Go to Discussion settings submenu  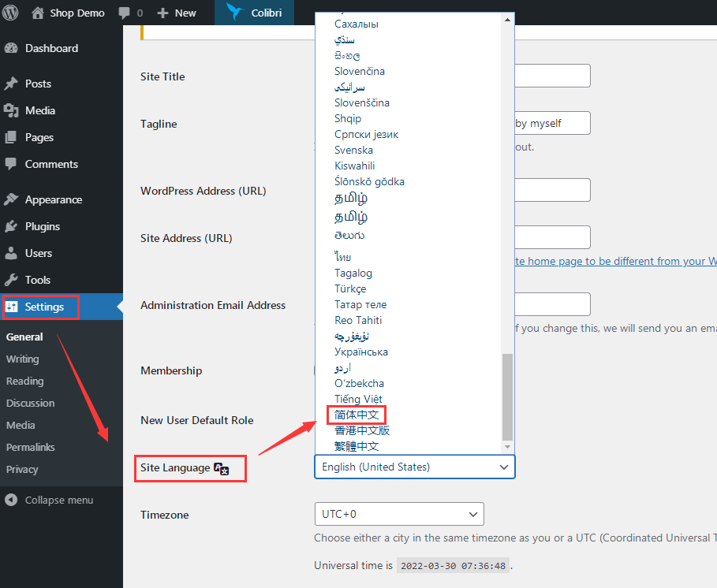[30, 403]
